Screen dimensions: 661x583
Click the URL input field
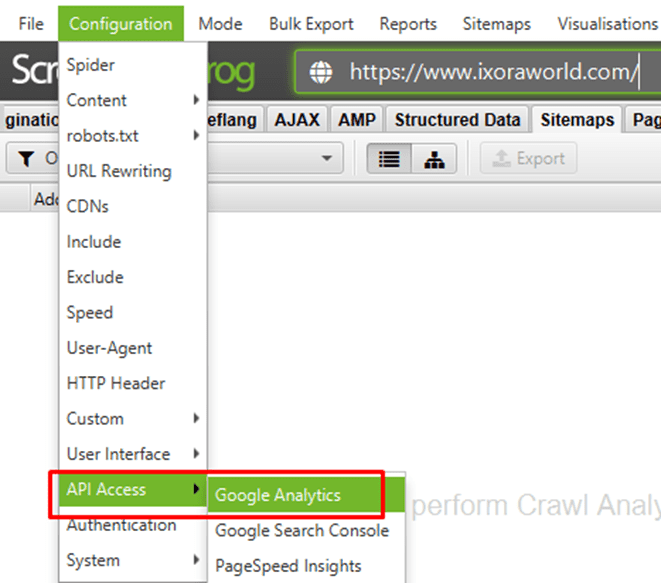pyautogui.click(x=492, y=72)
